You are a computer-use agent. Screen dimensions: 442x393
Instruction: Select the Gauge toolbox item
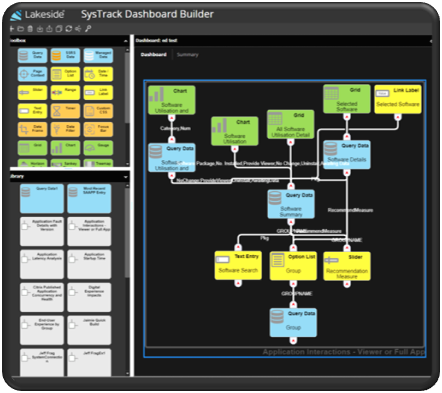pyautogui.click(x=98, y=148)
